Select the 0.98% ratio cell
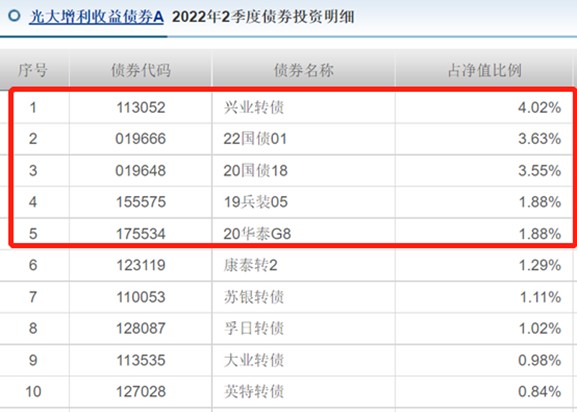This screenshot has height=412, width=577. click(539, 360)
